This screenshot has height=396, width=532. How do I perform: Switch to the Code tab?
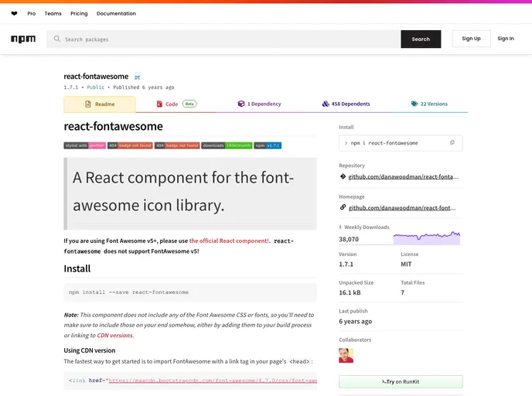click(176, 104)
